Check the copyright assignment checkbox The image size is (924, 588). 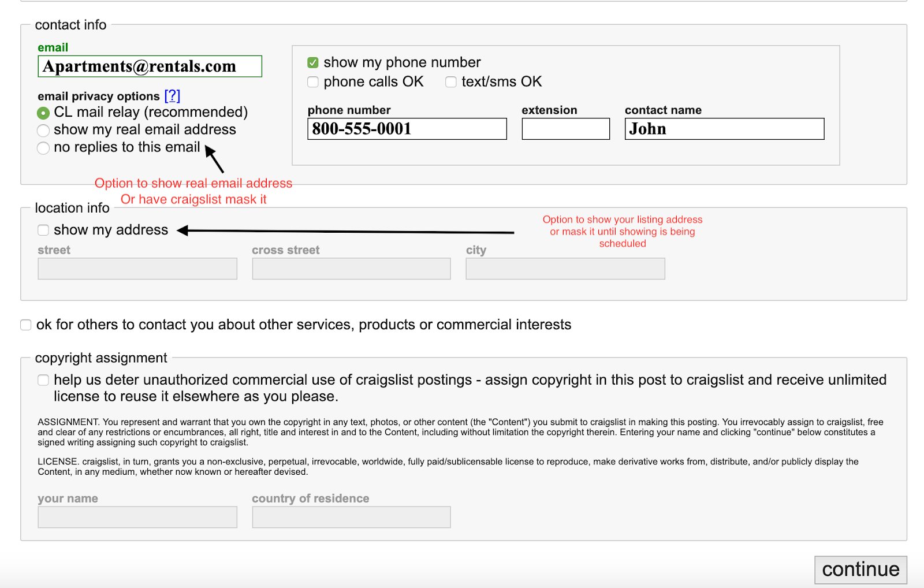(43, 380)
